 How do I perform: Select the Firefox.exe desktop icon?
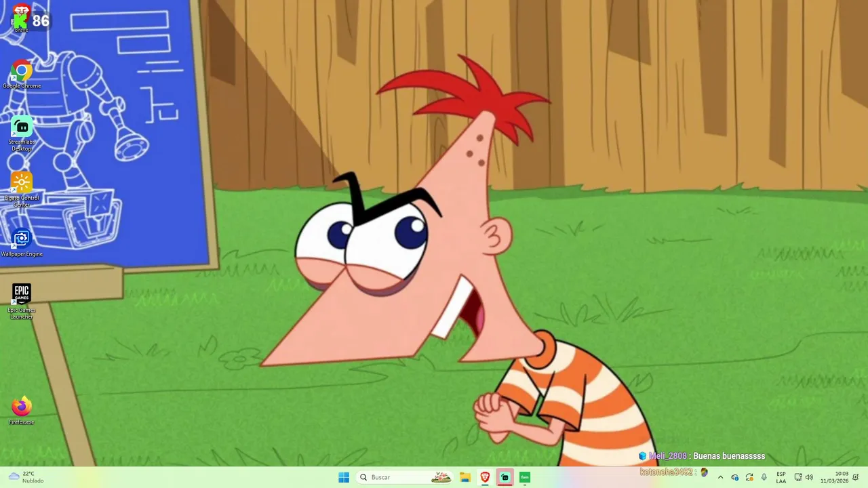coord(22,411)
